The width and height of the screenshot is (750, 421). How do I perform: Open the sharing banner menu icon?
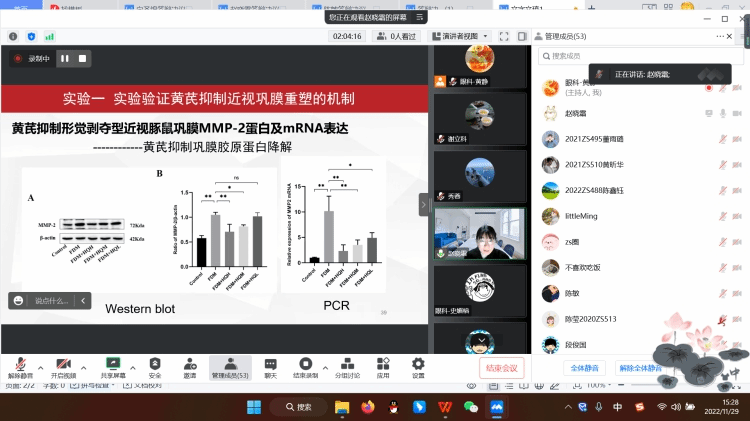click(x=419, y=17)
